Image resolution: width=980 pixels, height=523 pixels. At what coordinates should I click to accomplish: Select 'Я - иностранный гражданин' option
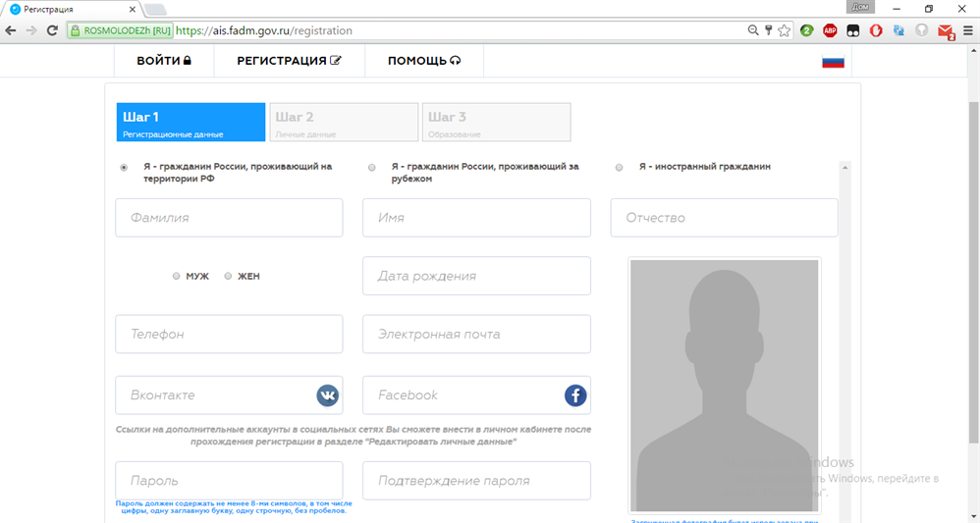click(x=620, y=168)
